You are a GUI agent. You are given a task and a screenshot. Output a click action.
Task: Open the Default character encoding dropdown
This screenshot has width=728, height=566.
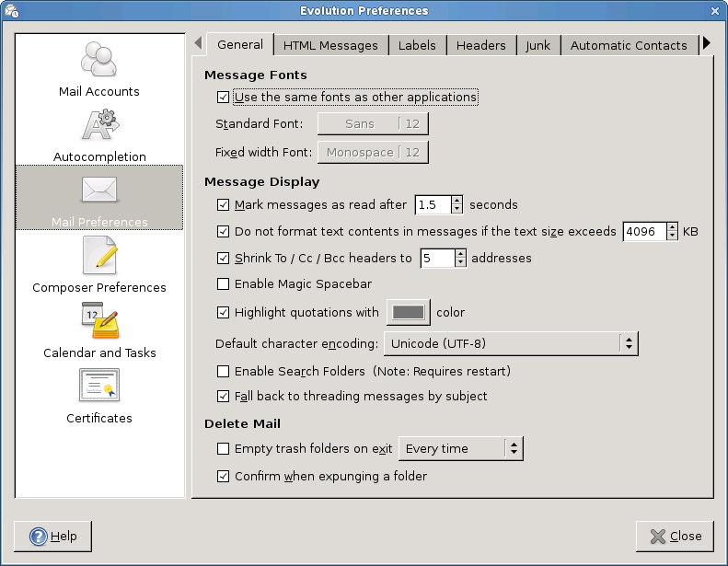click(511, 343)
